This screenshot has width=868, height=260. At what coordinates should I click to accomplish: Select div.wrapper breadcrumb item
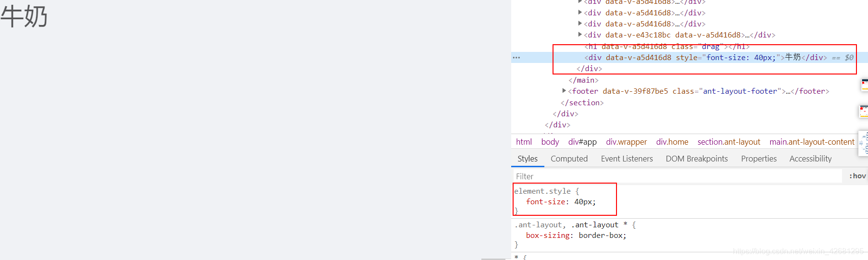(x=626, y=142)
